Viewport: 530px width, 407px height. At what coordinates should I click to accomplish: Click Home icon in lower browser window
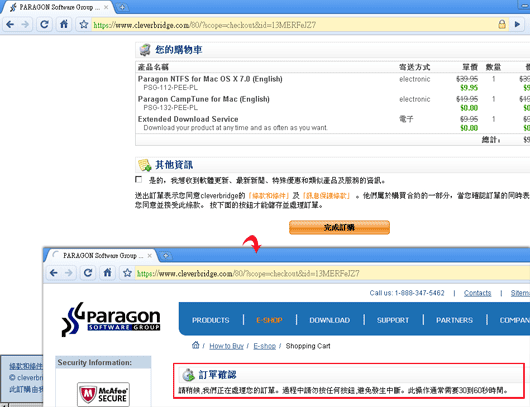tap(107, 272)
